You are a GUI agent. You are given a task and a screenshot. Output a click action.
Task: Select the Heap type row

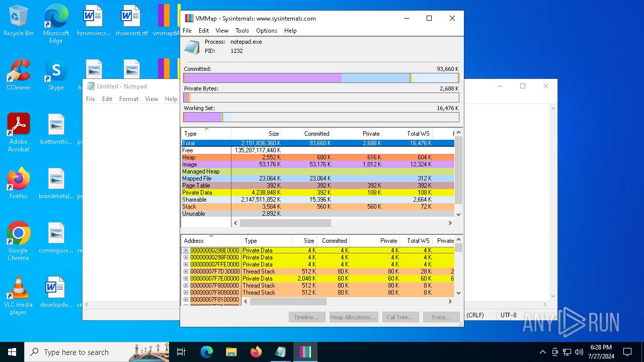tap(318, 157)
